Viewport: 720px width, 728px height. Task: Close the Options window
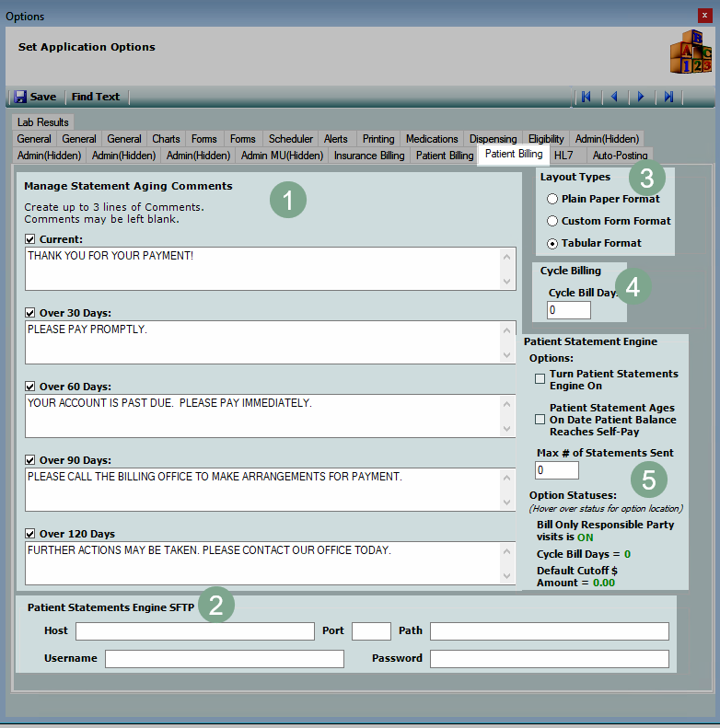pos(704,16)
